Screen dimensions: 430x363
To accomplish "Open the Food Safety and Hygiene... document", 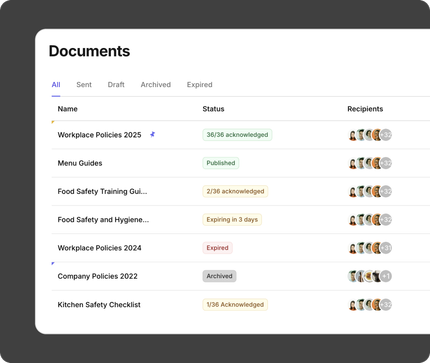I will [103, 220].
